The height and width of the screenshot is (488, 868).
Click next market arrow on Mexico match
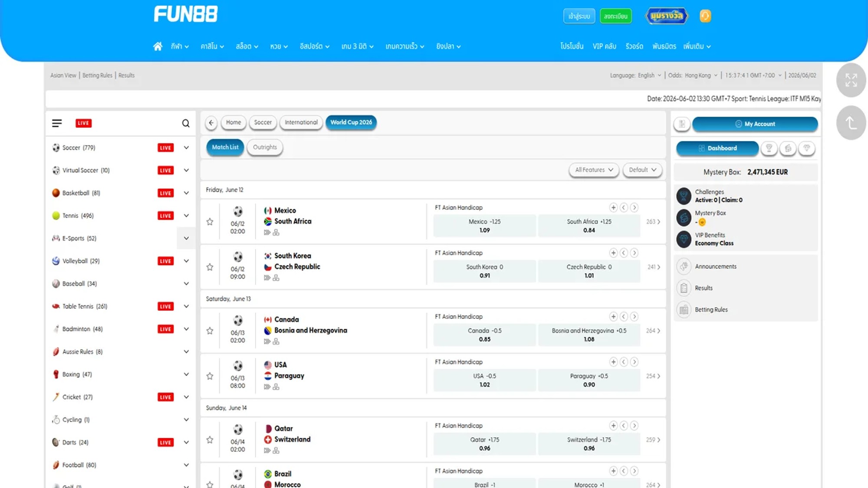point(635,208)
